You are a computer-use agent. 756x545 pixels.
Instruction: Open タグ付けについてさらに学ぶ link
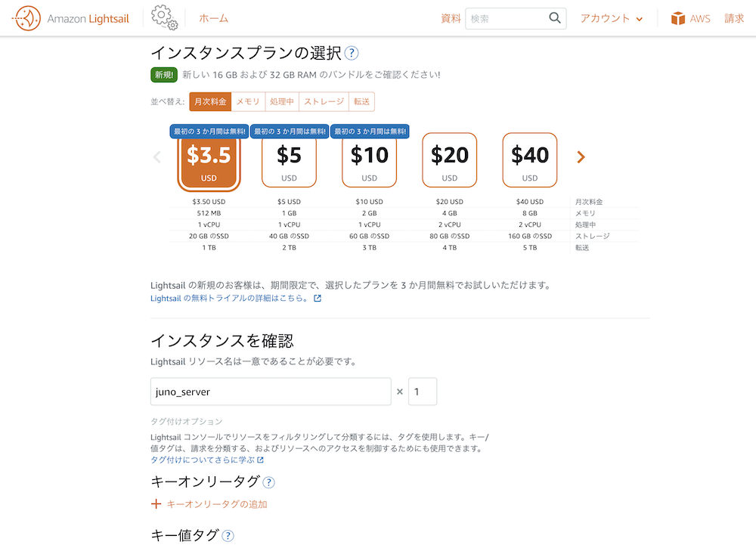[207, 460]
